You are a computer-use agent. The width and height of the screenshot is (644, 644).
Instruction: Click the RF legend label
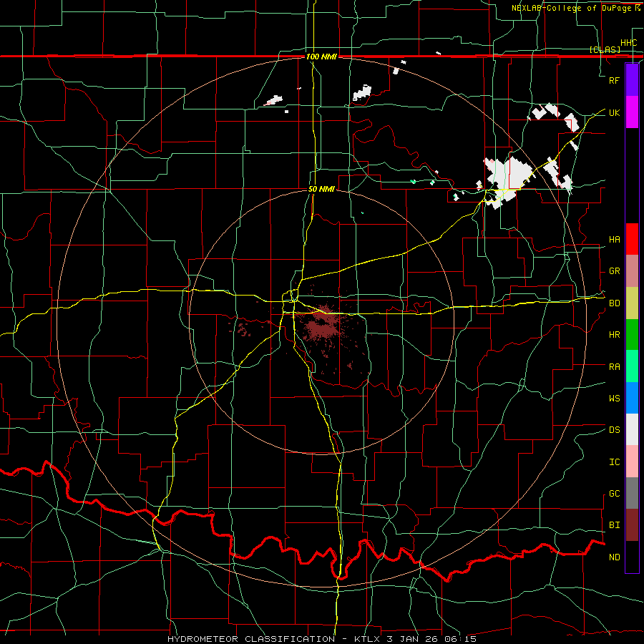[614, 80]
